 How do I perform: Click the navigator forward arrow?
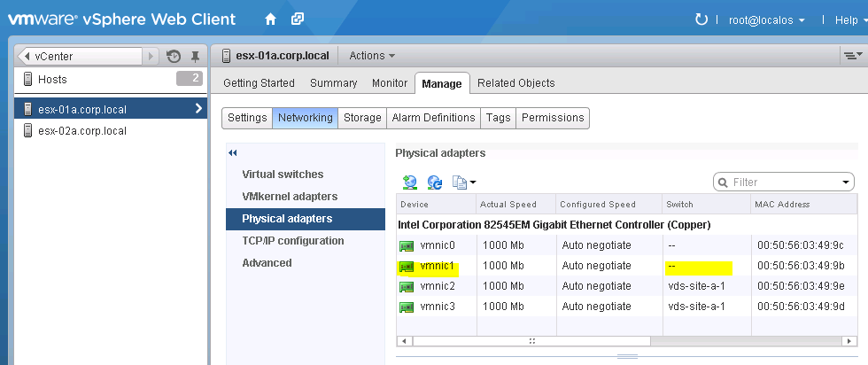click(151, 56)
